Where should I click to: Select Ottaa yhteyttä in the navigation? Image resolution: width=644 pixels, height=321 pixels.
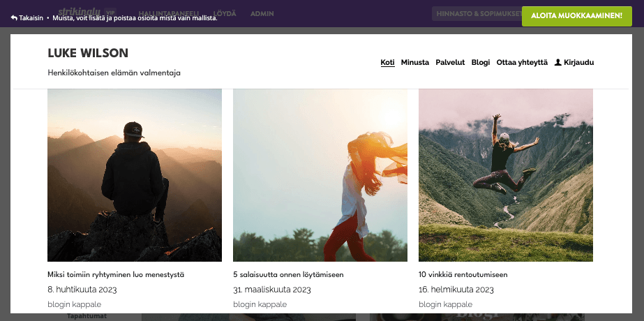[x=522, y=63]
